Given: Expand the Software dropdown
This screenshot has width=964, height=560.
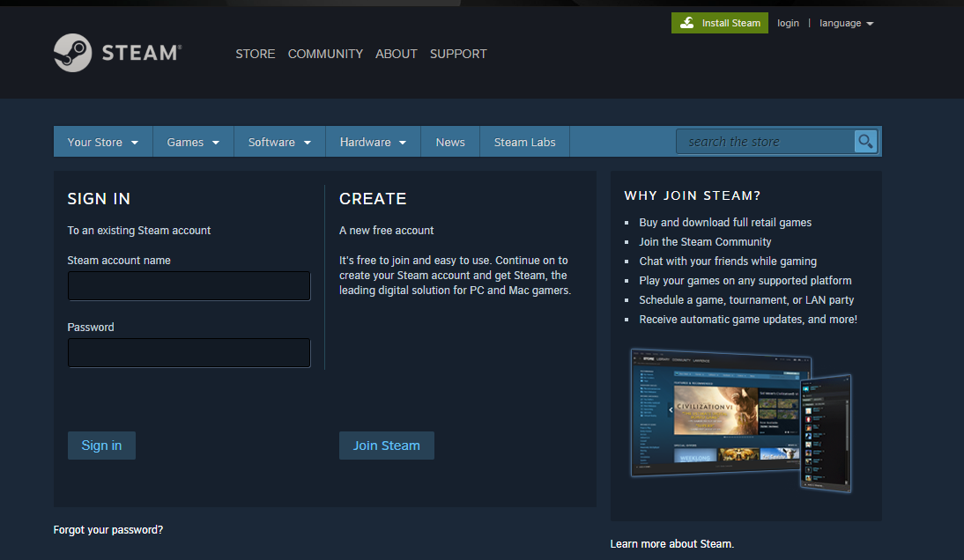Looking at the screenshot, I should [x=279, y=142].
